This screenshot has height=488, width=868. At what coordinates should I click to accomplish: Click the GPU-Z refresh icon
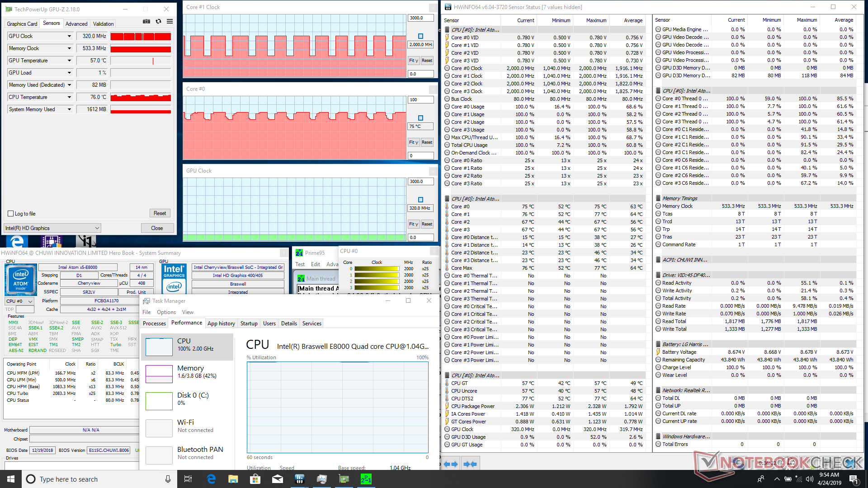point(158,21)
